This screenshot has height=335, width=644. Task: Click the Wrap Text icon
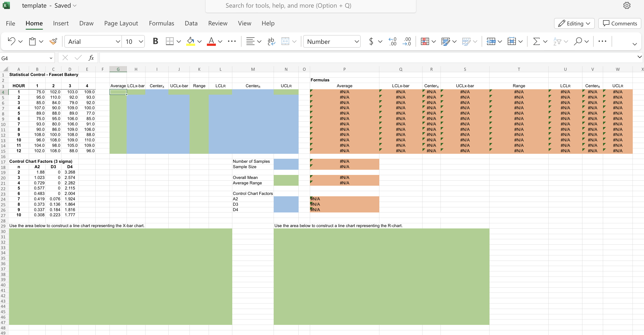click(x=271, y=41)
